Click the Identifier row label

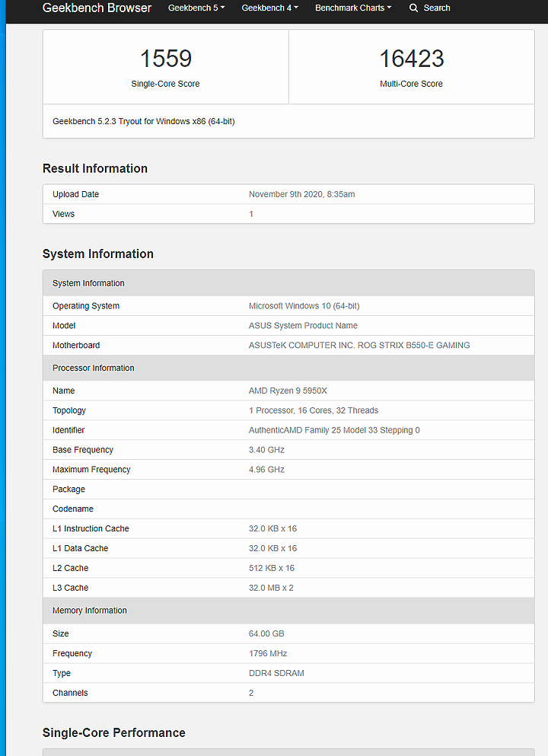tap(68, 431)
